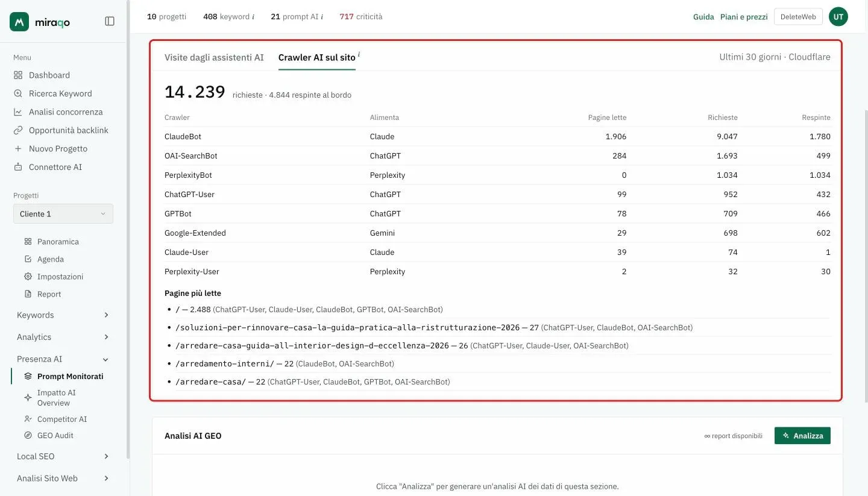Image resolution: width=868 pixels, height=496 pixels.
Task: Open the Guida link
Action: [703, 17]
